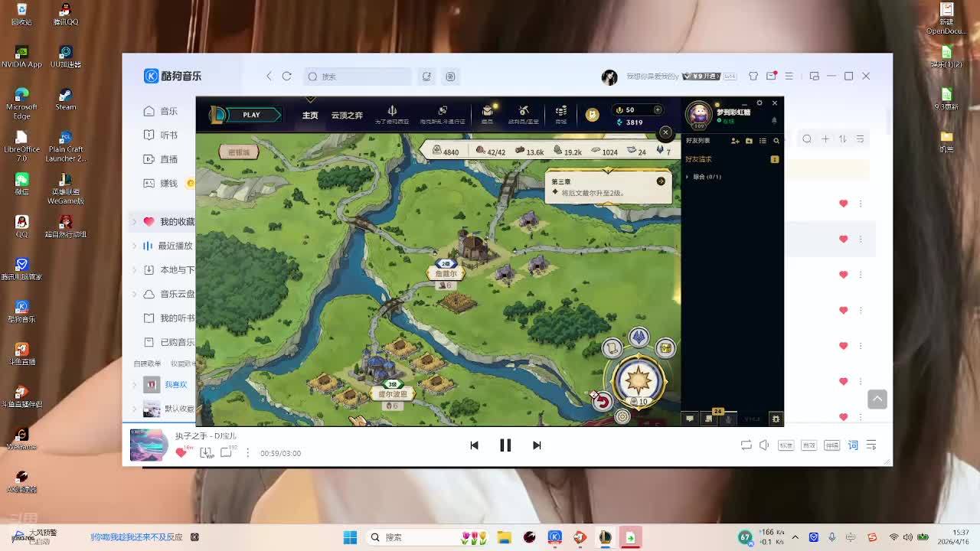Search the friends list with magnifier icon

pyautogui.click(x=776, y=141)
